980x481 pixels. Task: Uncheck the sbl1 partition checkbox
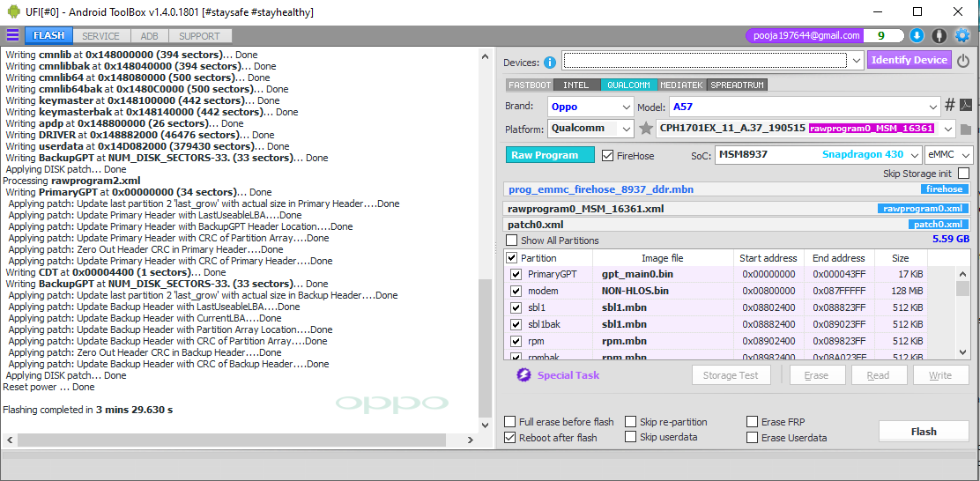[x=516, y=308]
